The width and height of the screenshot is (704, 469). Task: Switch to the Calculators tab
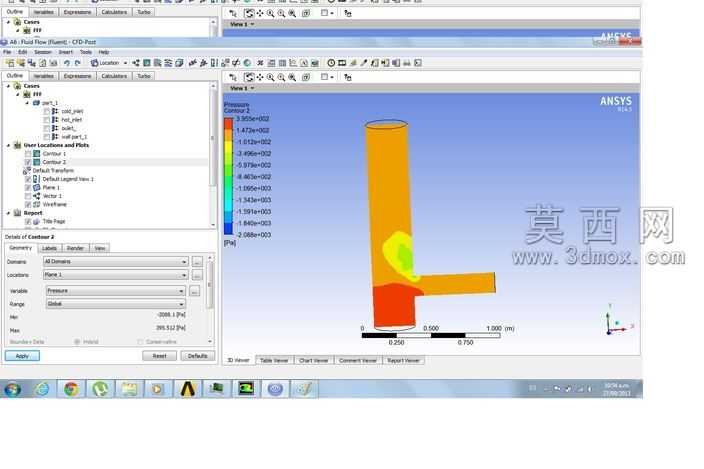point(114,76)
